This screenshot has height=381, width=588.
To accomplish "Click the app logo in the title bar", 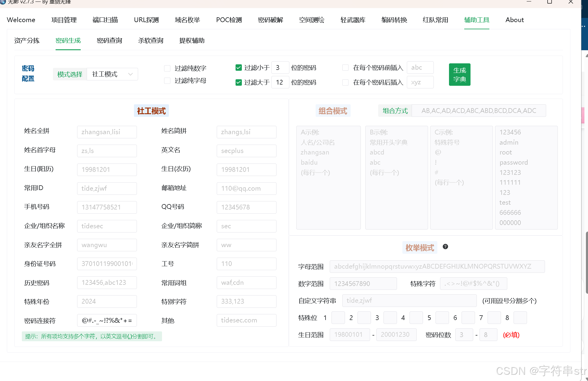I will [x=3, y=2].
